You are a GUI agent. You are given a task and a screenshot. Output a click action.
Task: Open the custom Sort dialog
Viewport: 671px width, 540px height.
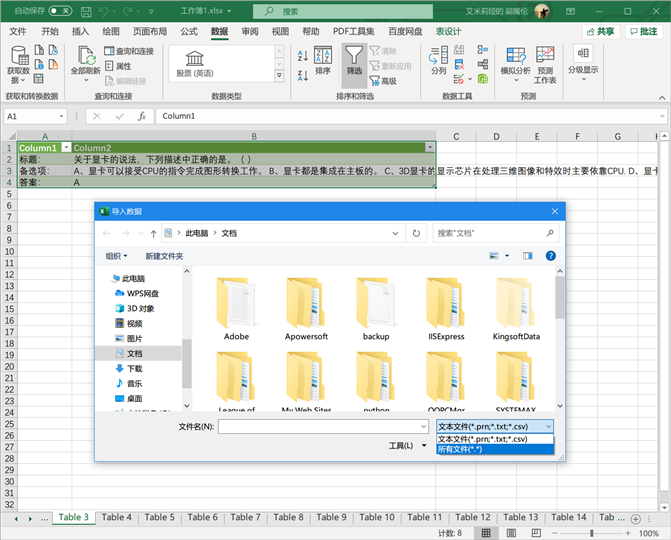pyautogui.click(x=323, y=61)
